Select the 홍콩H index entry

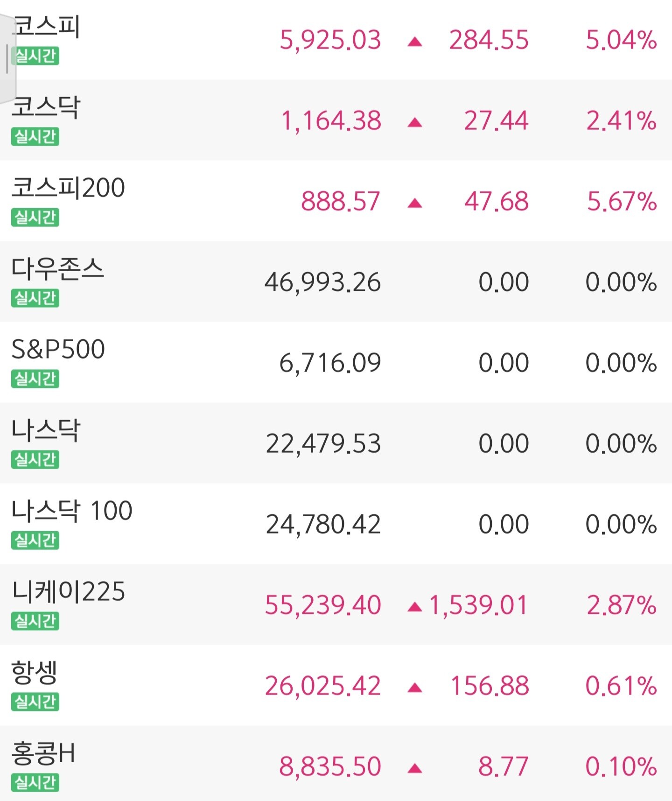43,753
